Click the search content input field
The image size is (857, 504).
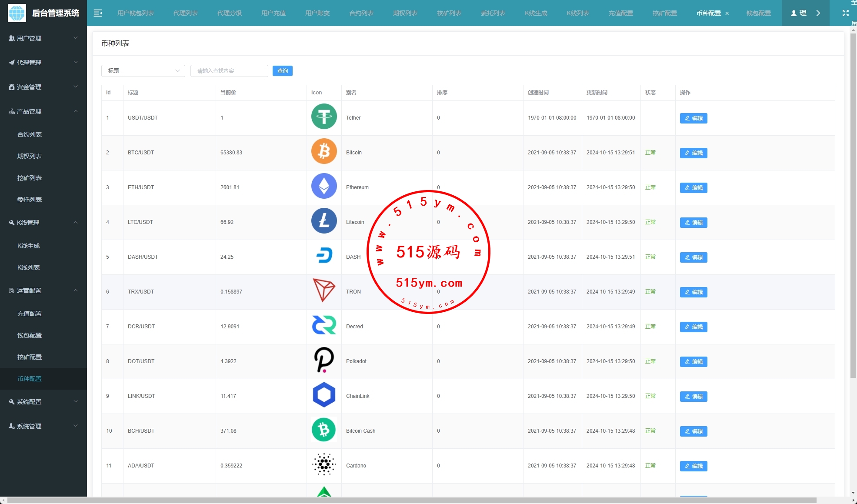click(x=229, y=71)
